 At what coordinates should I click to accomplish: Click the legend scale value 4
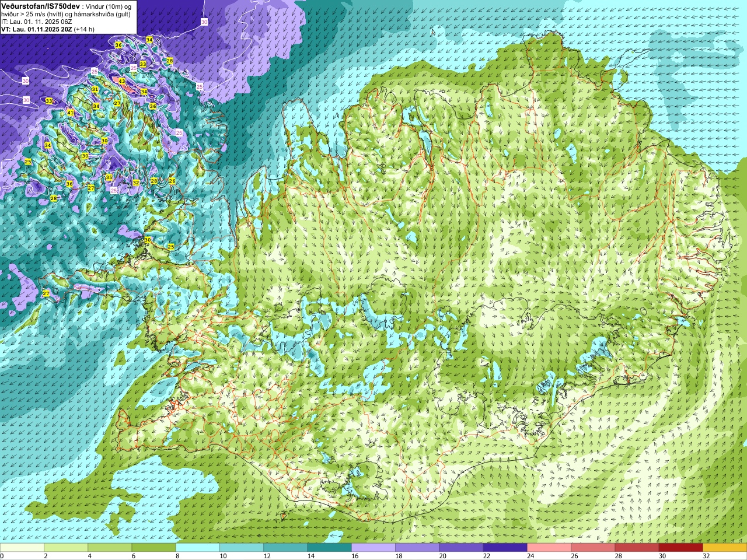tap(89, 556)
